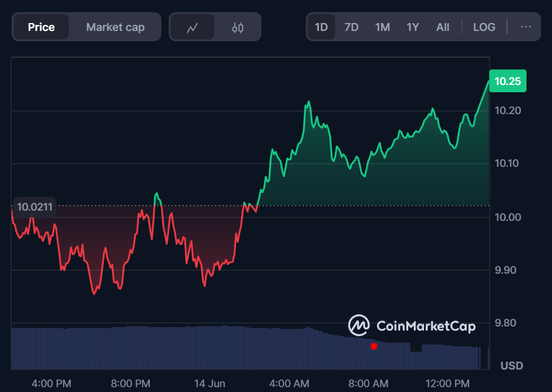Show the All time range

click(x=443, y=27)
